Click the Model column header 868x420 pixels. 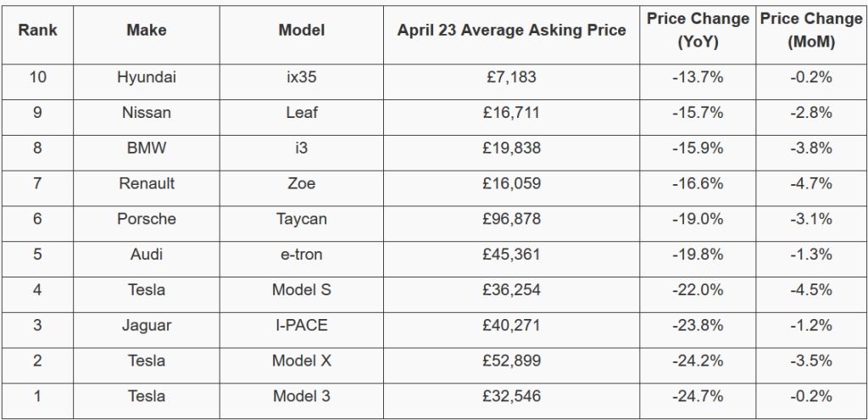pos(302,30)
